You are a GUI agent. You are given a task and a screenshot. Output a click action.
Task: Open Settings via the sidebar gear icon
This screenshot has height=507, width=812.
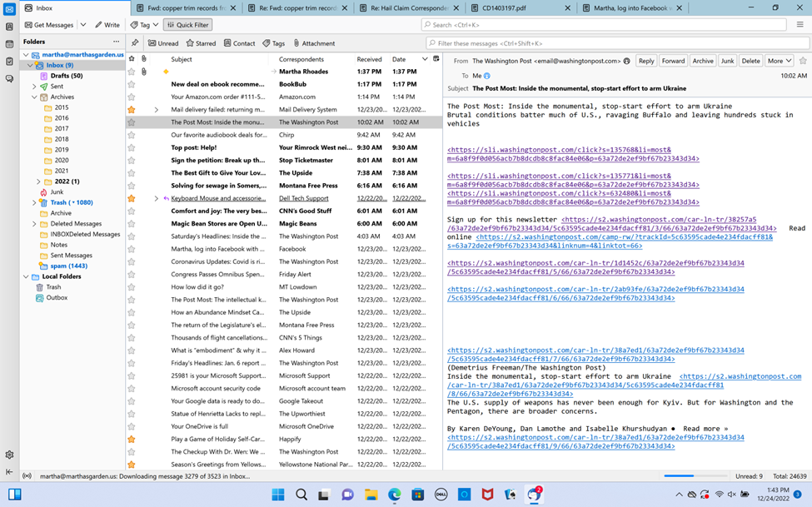tap(9, 455)
